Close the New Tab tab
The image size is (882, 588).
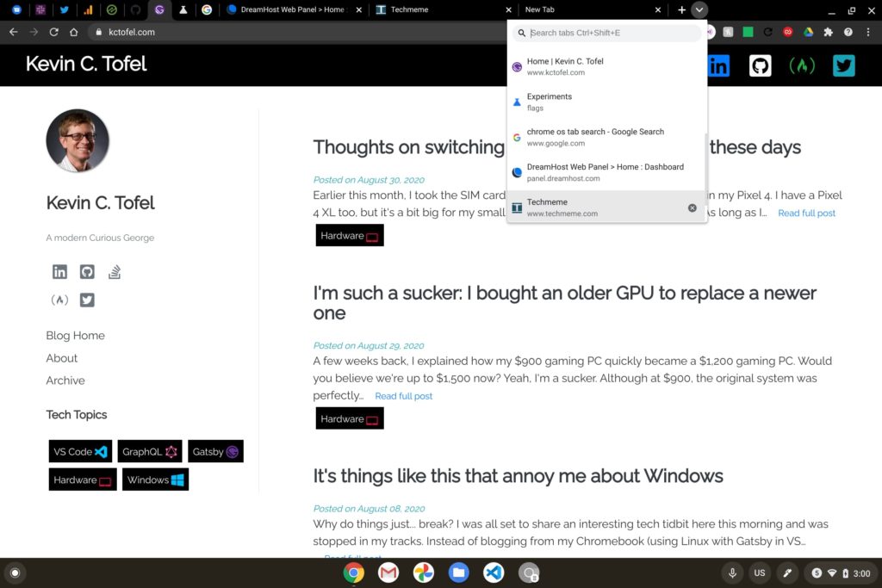[657, 9]
